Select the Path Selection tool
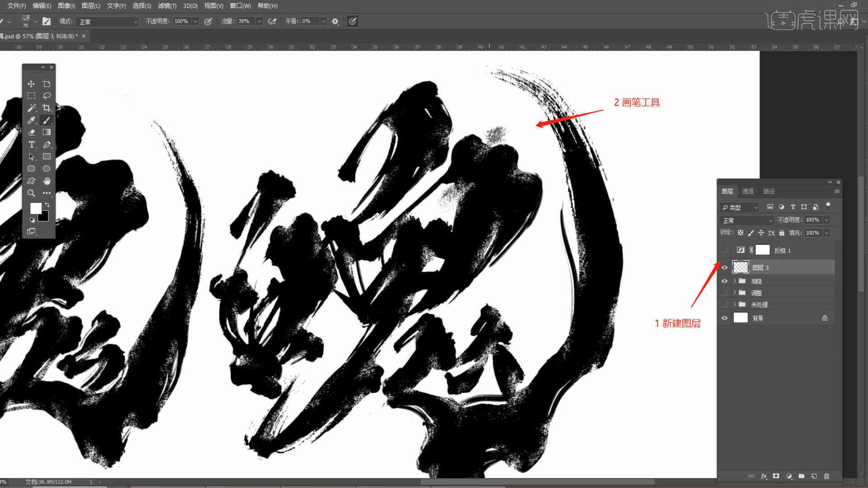Viewport: 868px width, 488px height. click(x=31, y=157)
